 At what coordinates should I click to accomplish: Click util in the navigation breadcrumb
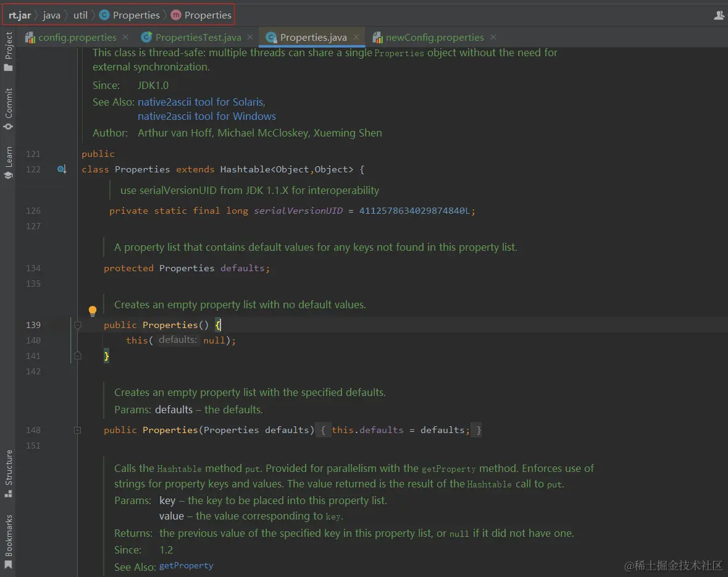[80, 15]
